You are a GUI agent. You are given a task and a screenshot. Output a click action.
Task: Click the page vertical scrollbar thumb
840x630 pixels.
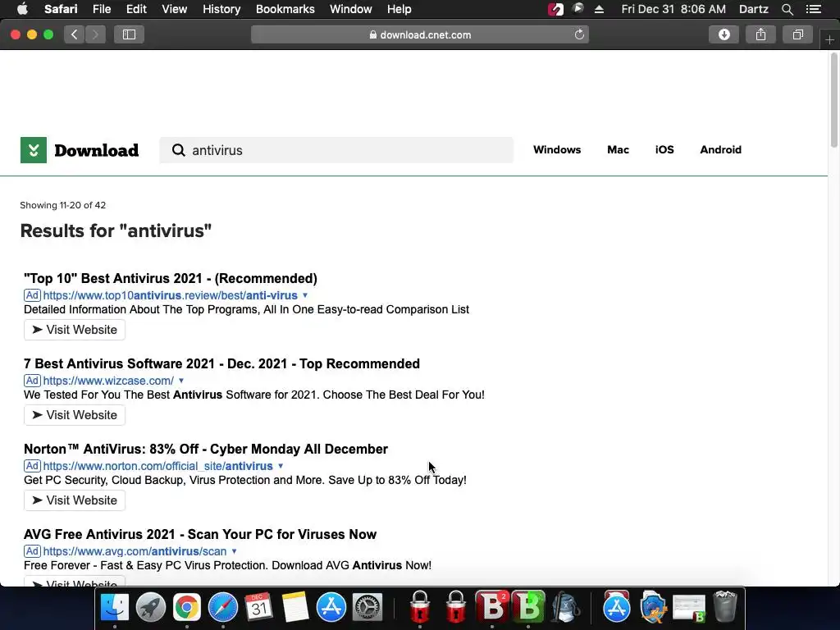tap(834, 100)
